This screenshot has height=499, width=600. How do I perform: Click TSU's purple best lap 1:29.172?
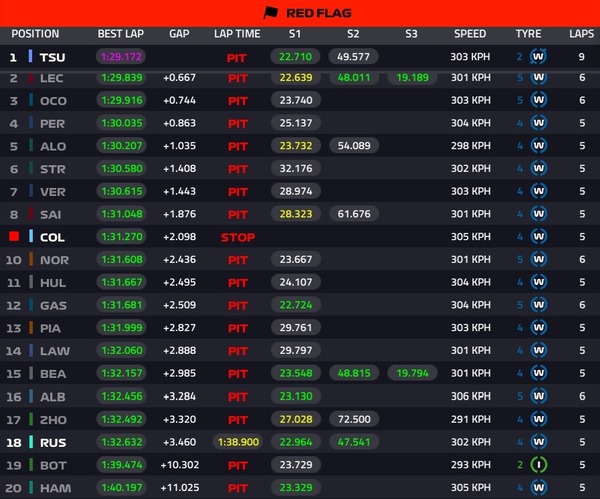coord(121,57)
